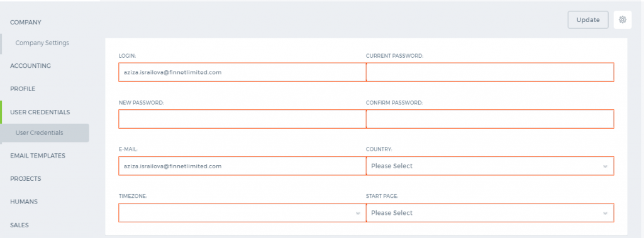Viewport: 644px width, 238px height.
Task: Open the Start Page dropdown
Action: click(x=490, y=213)
